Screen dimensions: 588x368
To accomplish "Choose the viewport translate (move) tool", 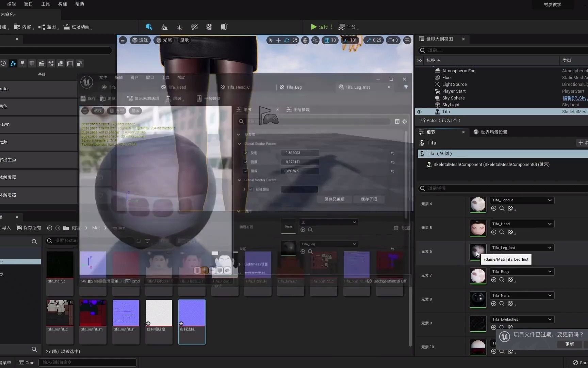I will (278, 40).
